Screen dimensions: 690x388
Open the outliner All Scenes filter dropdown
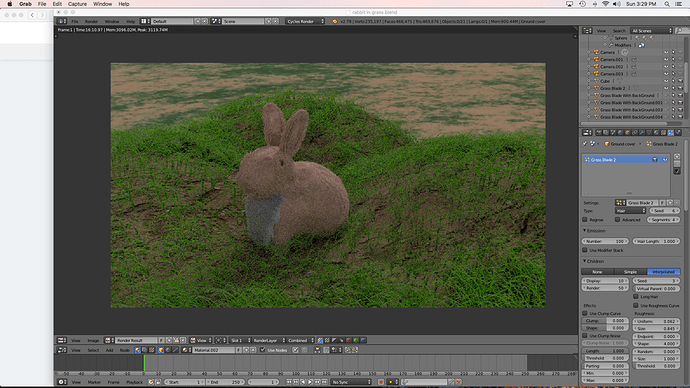tap(652, 31)
